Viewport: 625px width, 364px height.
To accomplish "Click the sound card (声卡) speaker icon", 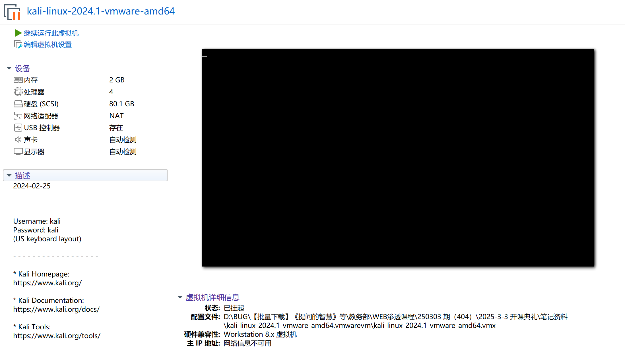I will [18, 140].
